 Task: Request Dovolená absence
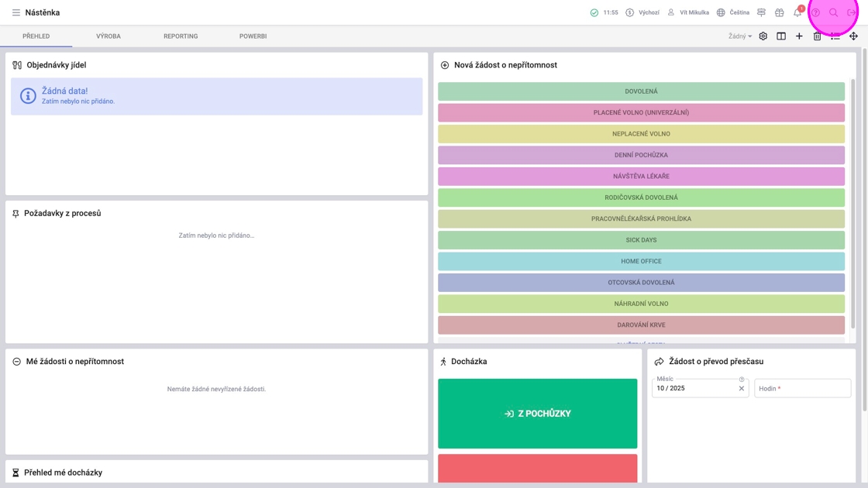[x=641, y=91]
